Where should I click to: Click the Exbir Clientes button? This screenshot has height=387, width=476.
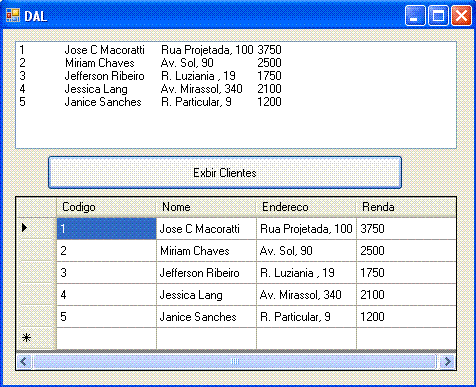pyautogui.click(x=225, y=173)
